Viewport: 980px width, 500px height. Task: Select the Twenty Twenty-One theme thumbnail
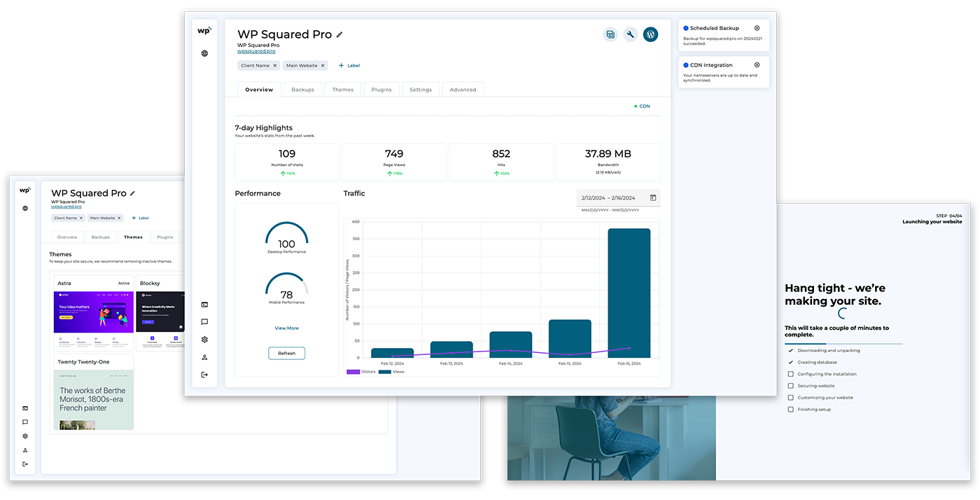pos(94,400)
